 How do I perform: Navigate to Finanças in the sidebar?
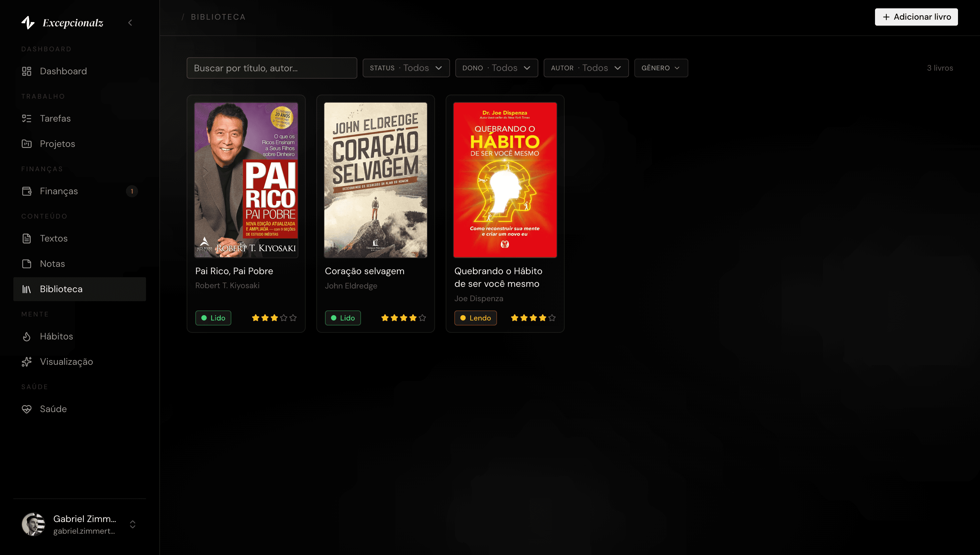coord(80,191)
